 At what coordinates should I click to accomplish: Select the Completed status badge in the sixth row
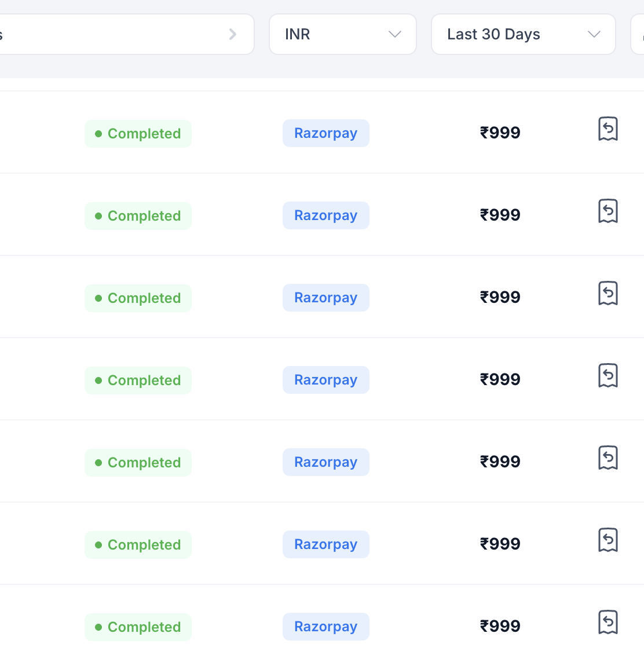click(138, 545)
